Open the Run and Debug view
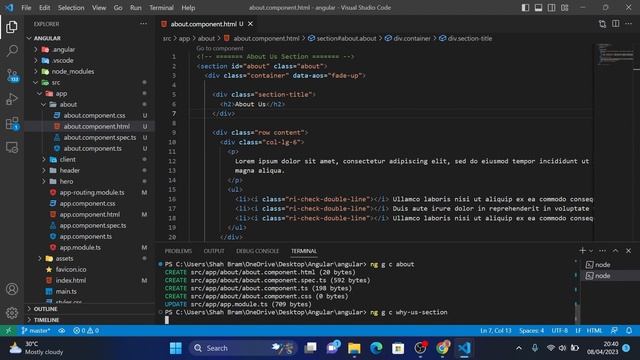The image size is (640, 360). 12,99
